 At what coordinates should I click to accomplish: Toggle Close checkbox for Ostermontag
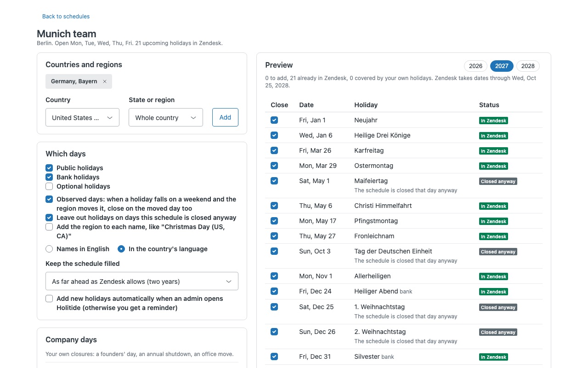(x=274, y=166)
